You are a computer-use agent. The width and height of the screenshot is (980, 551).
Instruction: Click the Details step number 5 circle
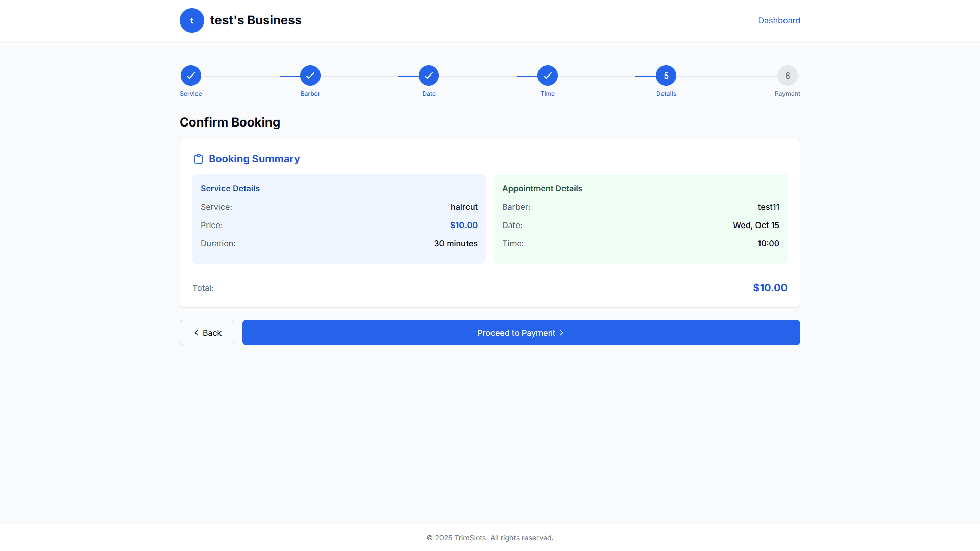(x=666, y=76)
